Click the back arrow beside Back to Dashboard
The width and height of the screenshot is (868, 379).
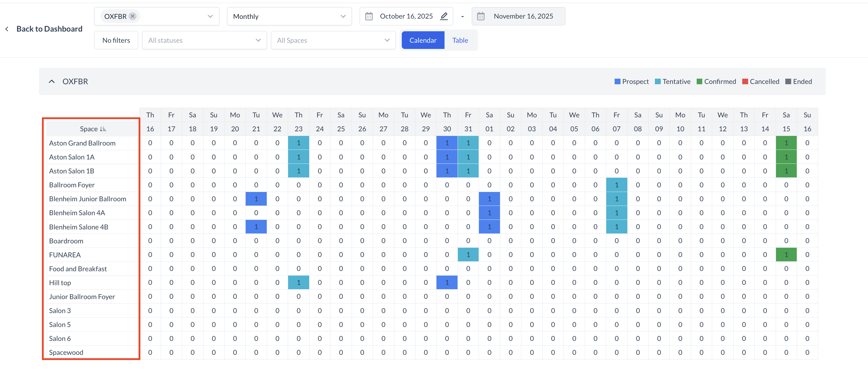point(7,29)
